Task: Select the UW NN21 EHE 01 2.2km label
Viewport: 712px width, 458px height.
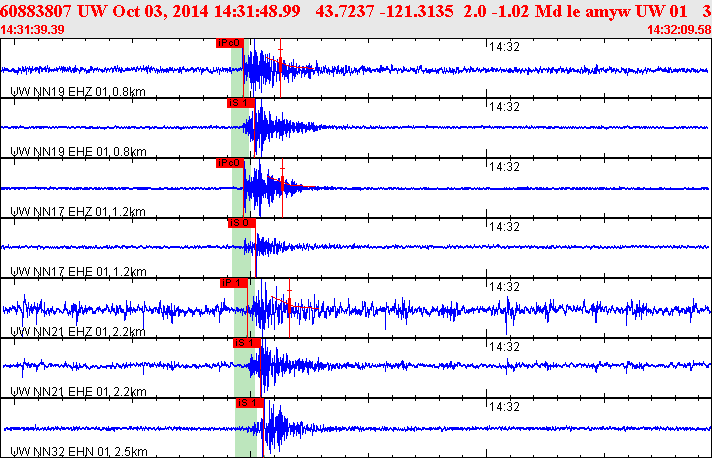Action: (78, 391)
